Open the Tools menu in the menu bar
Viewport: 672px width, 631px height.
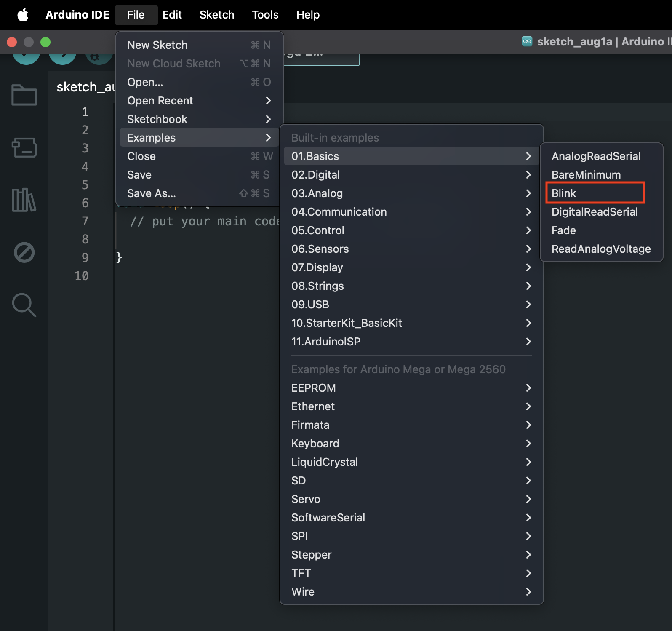265,15
